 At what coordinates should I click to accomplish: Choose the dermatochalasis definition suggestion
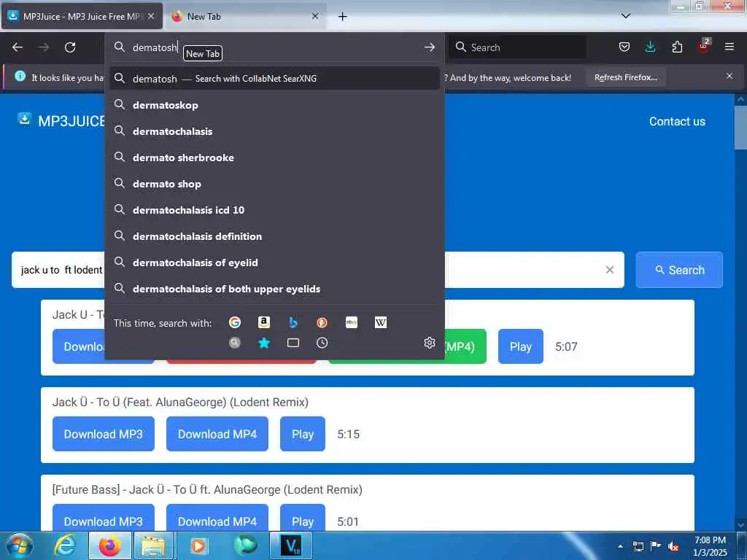coord(275,236)
